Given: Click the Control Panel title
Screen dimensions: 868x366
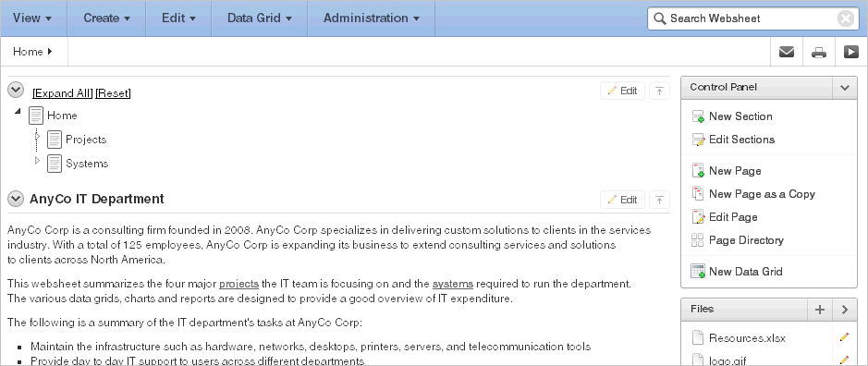Looking at the screenshot, I should [x=724, y=88].
